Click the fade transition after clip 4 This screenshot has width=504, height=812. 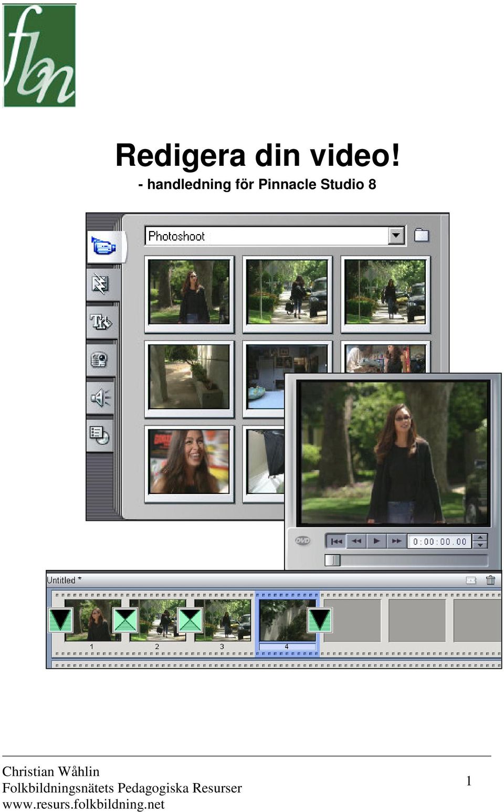coord(320,620)
